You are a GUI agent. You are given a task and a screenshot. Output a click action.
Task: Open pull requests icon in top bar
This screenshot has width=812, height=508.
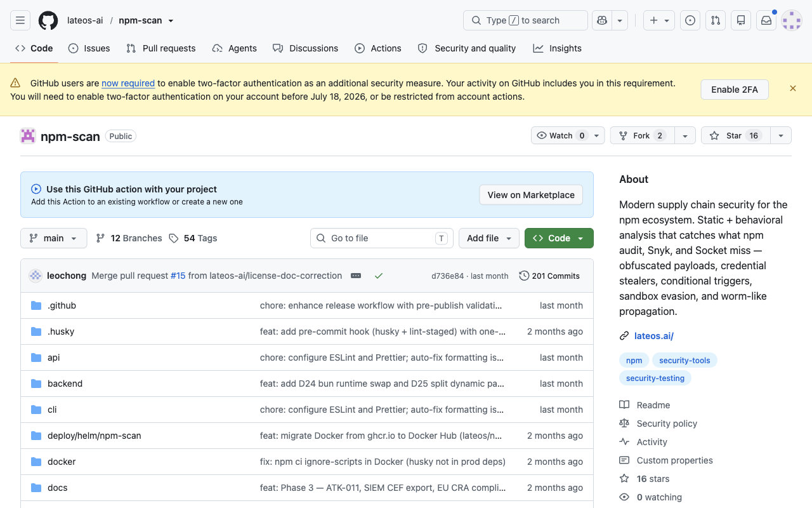(716, 20)
